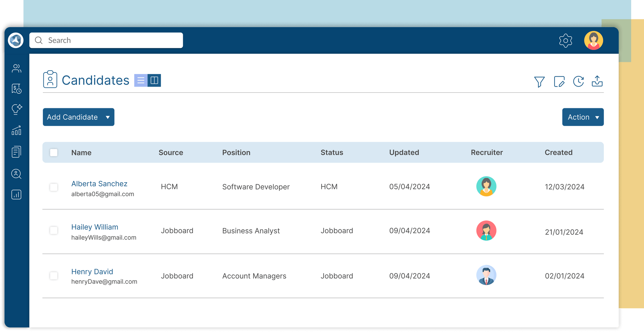The width and height of the screenshot is (644, 332).
Task: Check the checkbox next to Henry David
Action: pyautogui.click(x=54, y=276)
